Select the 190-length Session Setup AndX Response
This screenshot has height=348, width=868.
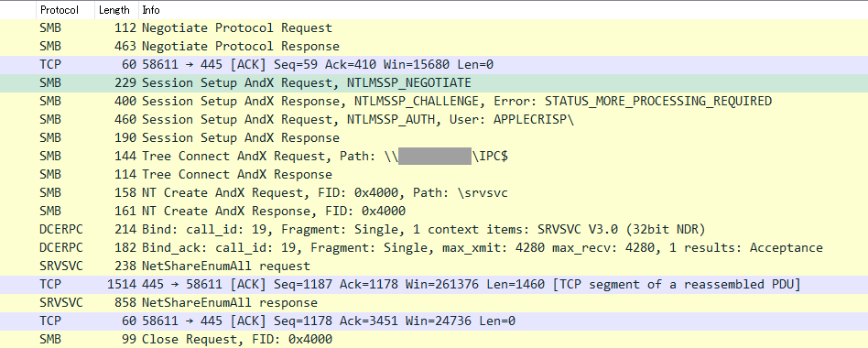pos(434,137)
